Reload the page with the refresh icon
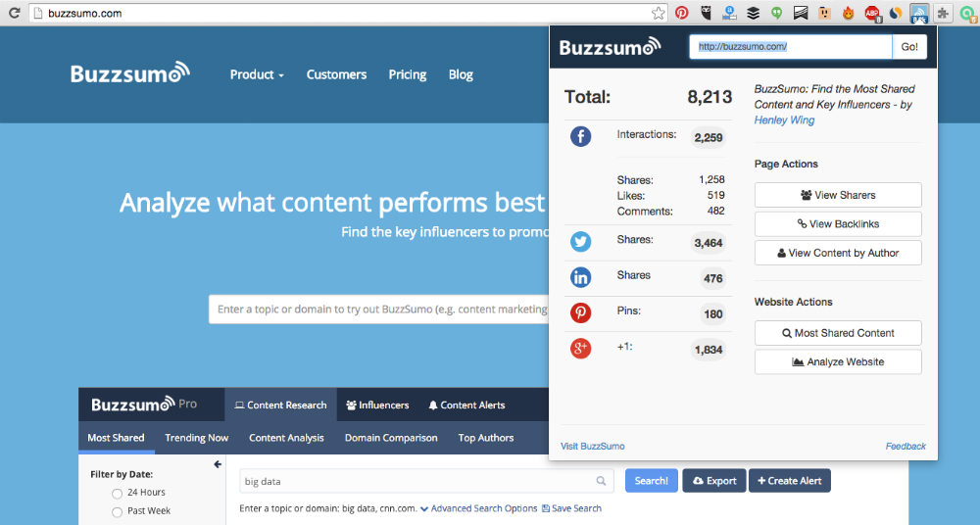The height and width of the screenshot is (525, 980). pos(15,13)
